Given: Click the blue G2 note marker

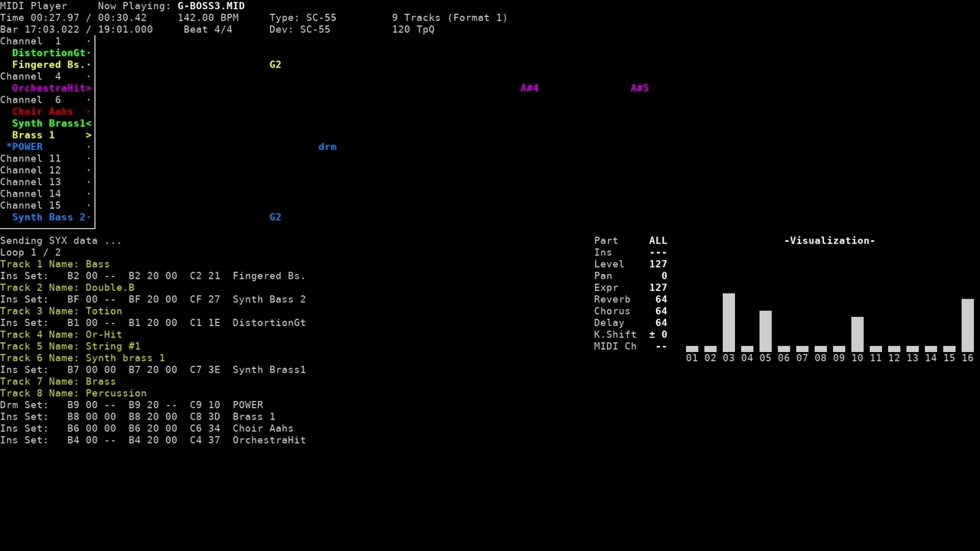Looking at the screenshot, I should (x=276, y=217).
